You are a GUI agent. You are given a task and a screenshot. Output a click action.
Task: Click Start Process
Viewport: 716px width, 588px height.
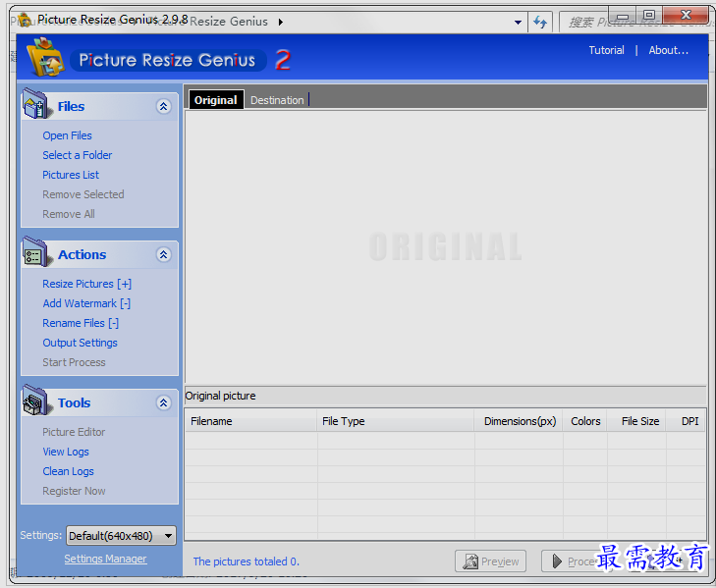tap(74, 362)
